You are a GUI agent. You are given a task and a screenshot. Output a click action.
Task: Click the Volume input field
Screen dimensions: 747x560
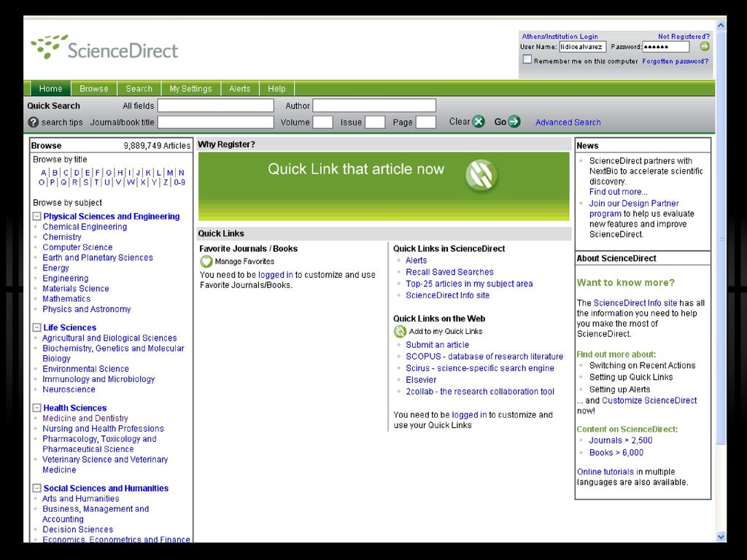tap(322, 122)
